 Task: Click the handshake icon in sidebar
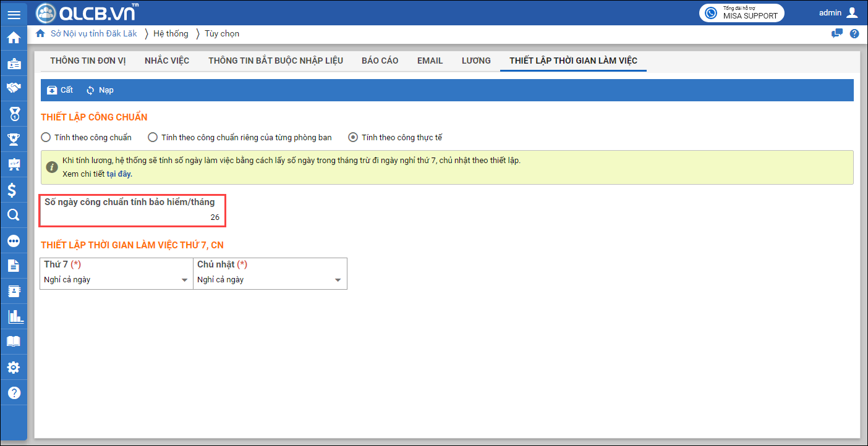pos(14,88)
